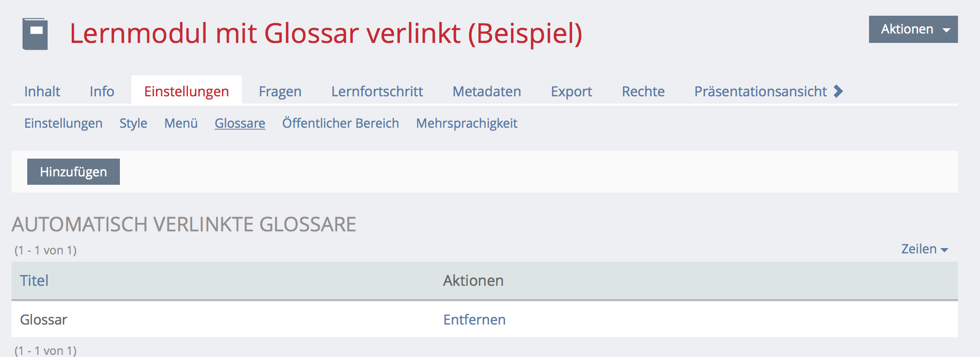Open the Menü sub-tab
The image size is (980, 357).
(x=181, y=124)
